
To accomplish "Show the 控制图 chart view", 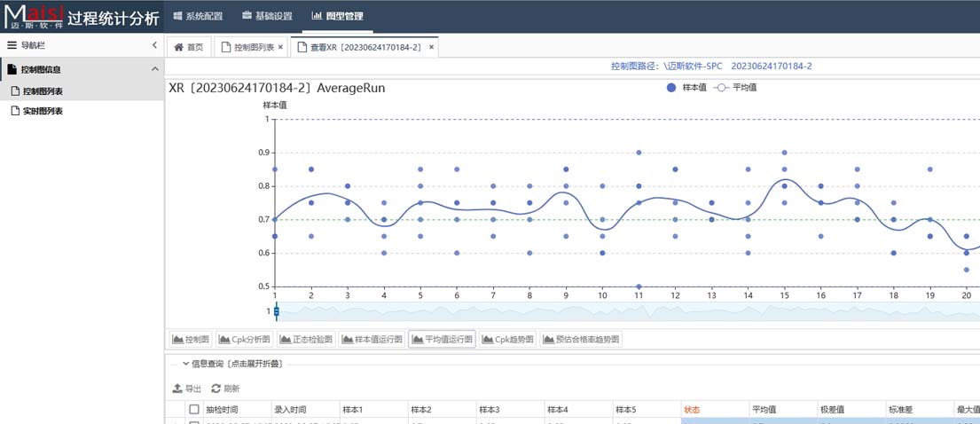I will pos(191,339).
